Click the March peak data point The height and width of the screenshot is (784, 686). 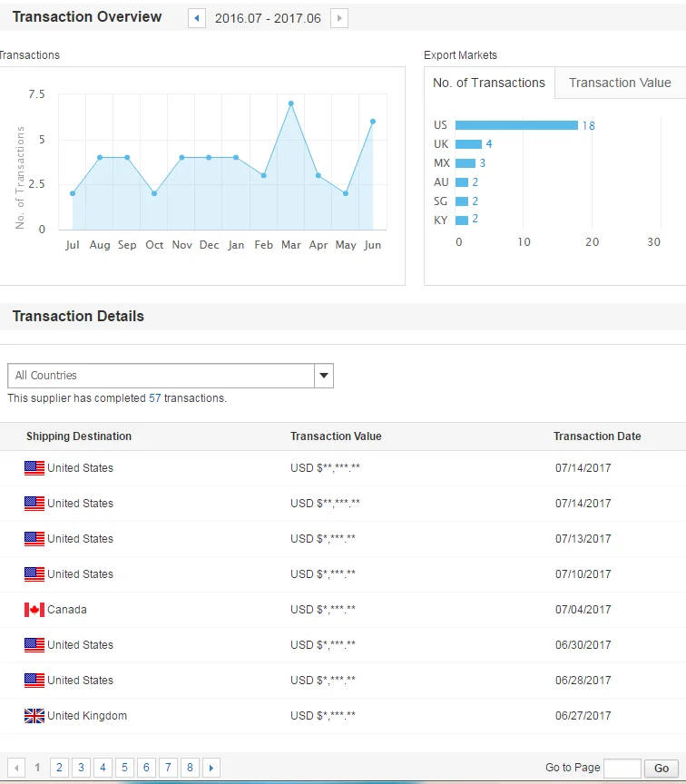(x=290, y=103)
